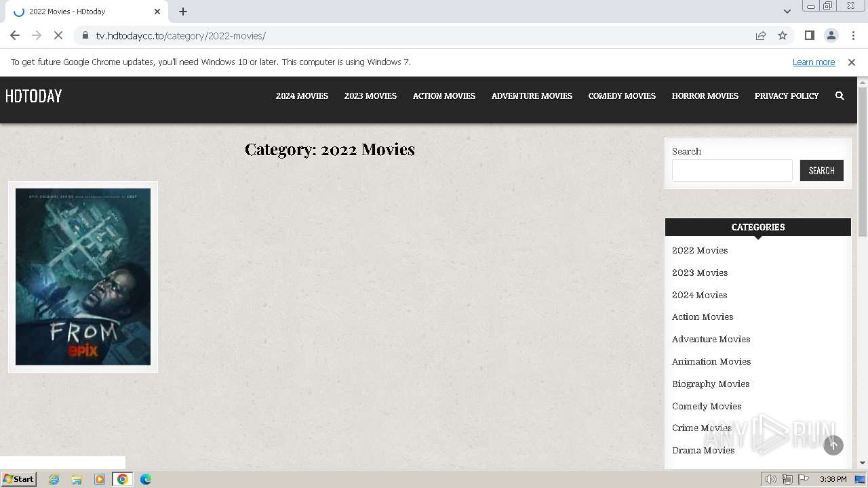
Task: Open Biography Movies category
Action: click(711, 384)
